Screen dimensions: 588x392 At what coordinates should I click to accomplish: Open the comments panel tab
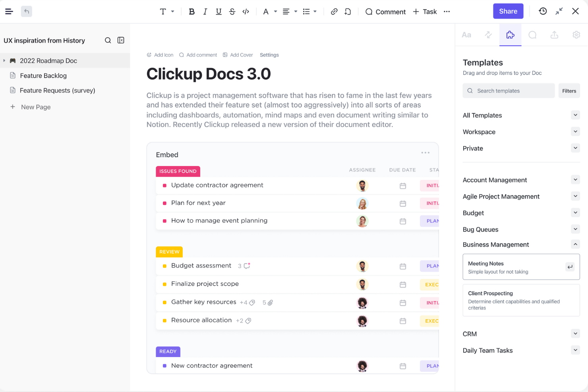(532, 35)
